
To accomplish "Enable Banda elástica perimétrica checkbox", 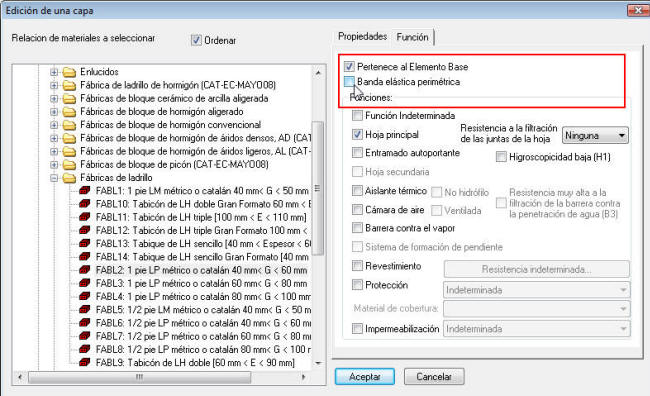I will [x=349, y=81].
